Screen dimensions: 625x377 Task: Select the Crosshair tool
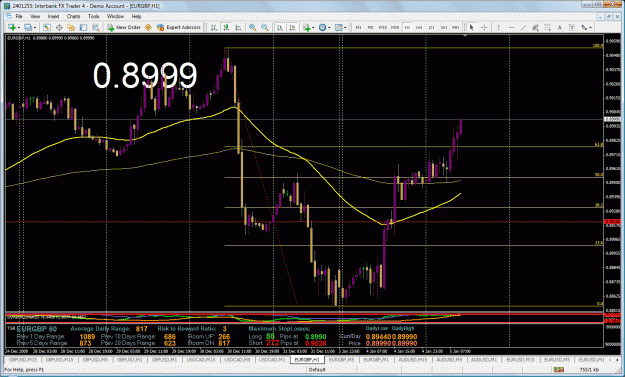click(484, 27)
